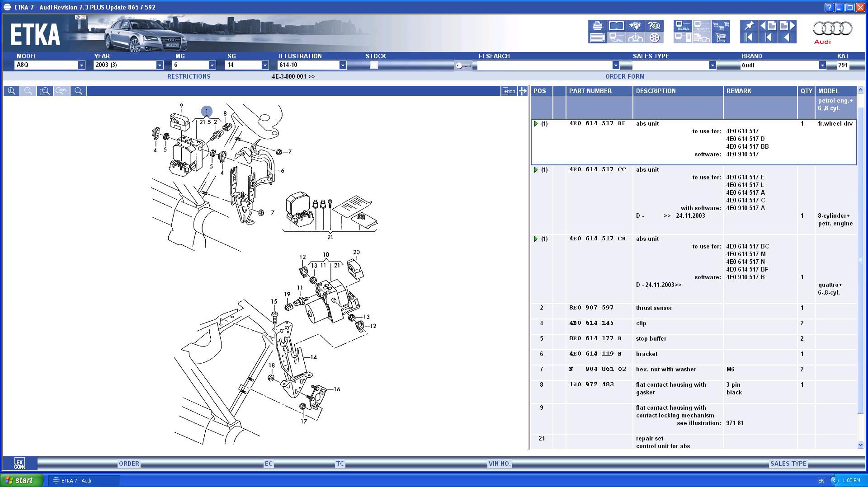Expand the 4E0 614 517 BE row arrow
Viewport: 868px width, 487px height.
coord(536,123)
